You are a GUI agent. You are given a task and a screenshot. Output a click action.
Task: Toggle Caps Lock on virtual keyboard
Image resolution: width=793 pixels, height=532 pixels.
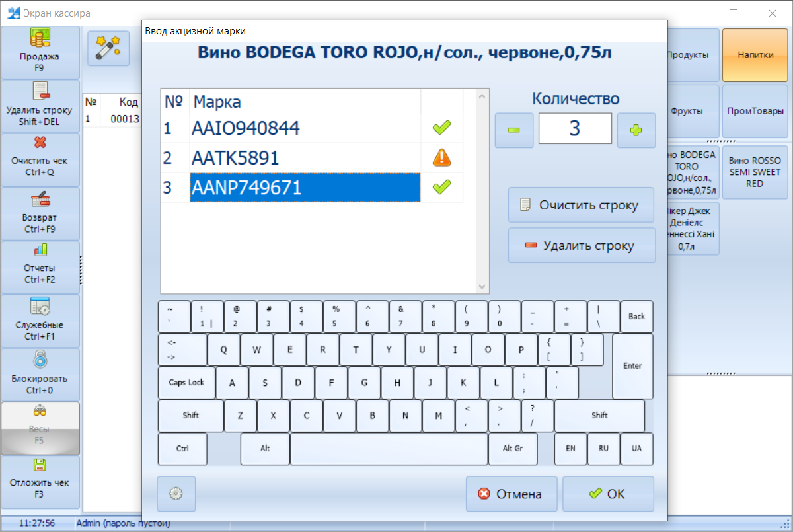pyautogui.click(x=186, y=383)
